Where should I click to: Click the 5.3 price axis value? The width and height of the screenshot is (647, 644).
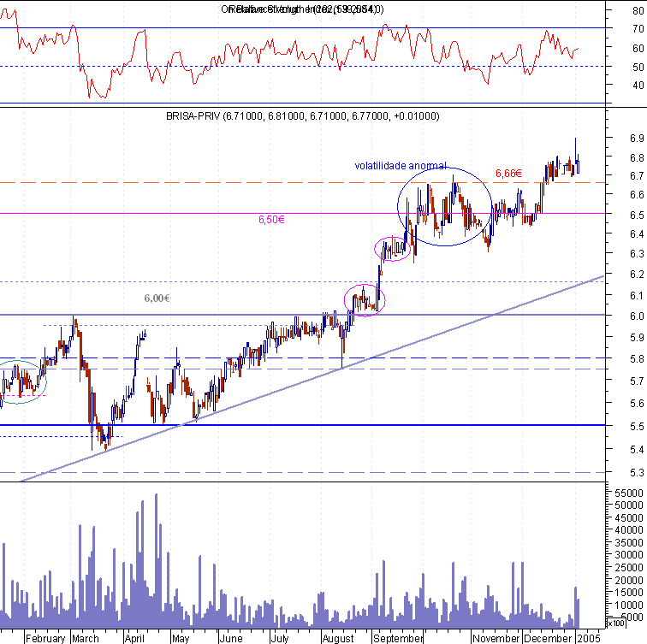click(637, 472)
